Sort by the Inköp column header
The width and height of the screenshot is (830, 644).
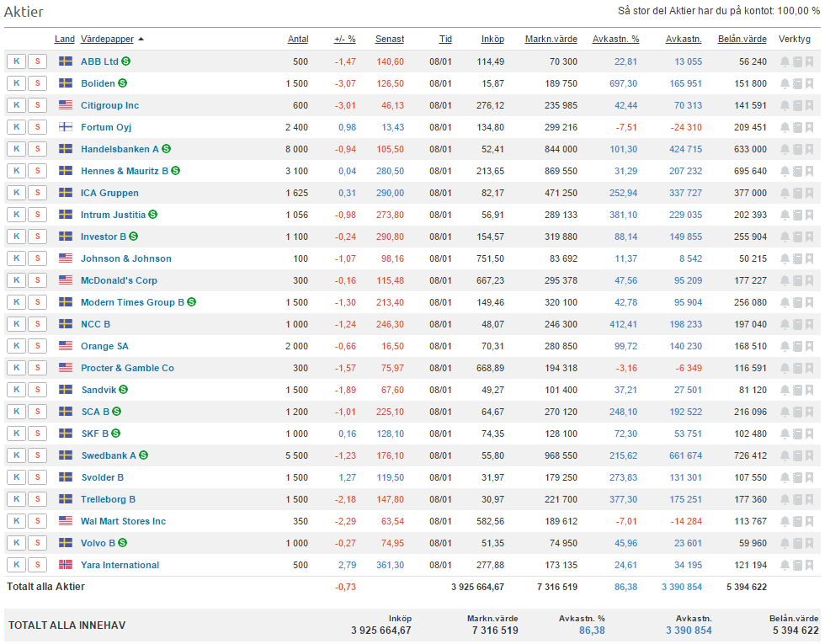coord(492,40)
